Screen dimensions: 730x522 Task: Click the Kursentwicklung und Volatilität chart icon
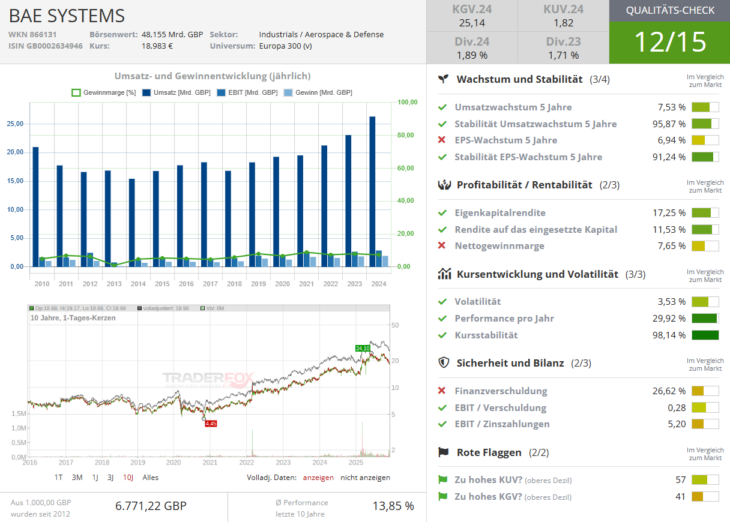443,273
